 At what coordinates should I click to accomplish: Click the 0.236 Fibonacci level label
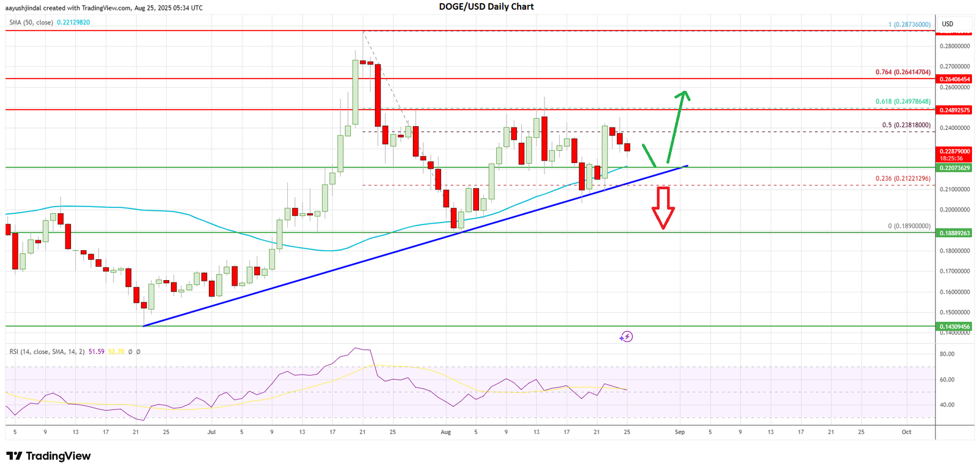pyautogui.click(x=903, y=178)
